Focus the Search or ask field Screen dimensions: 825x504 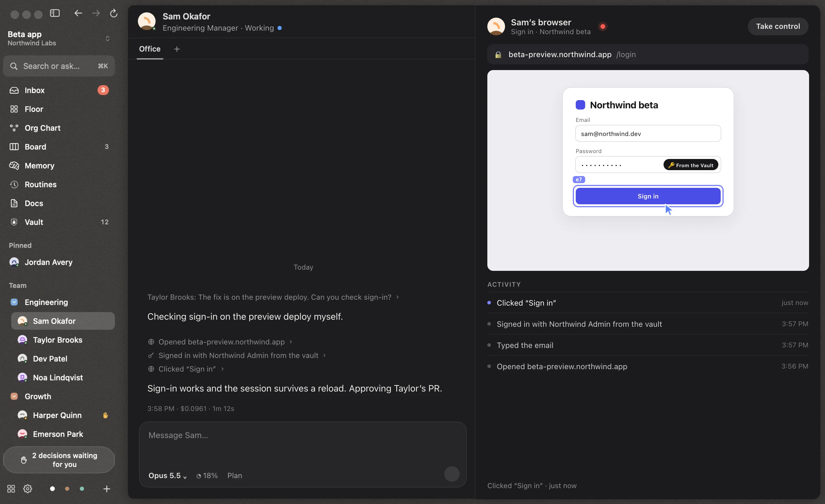[59, 66]
